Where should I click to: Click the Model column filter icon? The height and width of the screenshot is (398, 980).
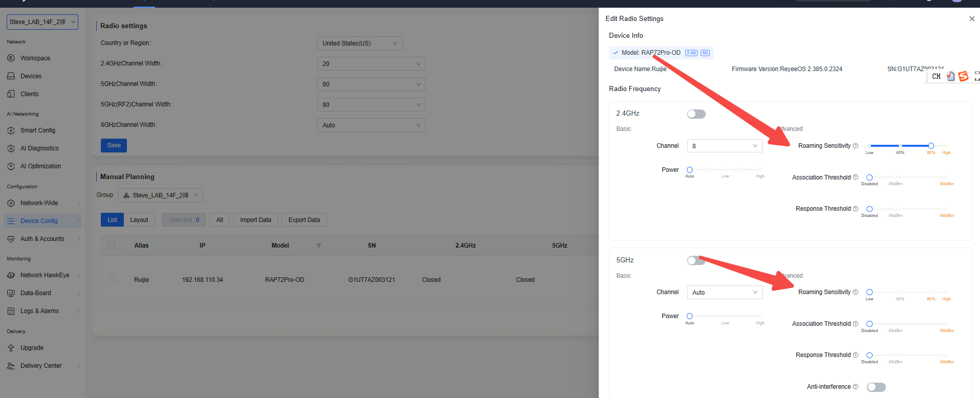(319, 246)
